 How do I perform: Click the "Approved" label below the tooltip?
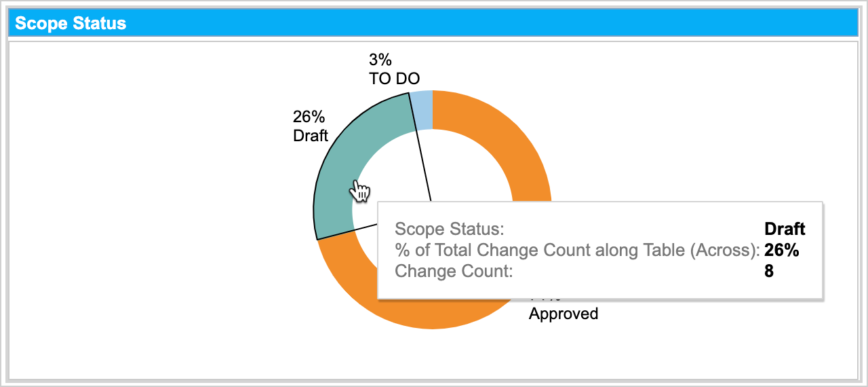564,314
